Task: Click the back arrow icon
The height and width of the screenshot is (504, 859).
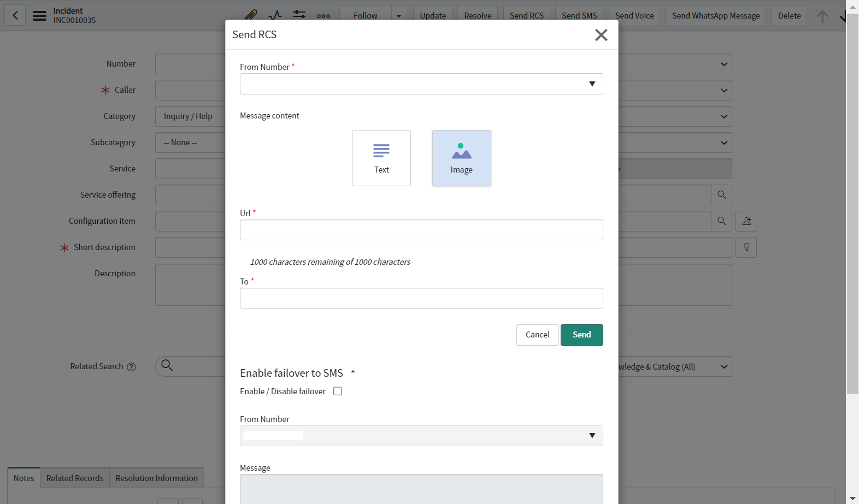Action: coord(15,15)
